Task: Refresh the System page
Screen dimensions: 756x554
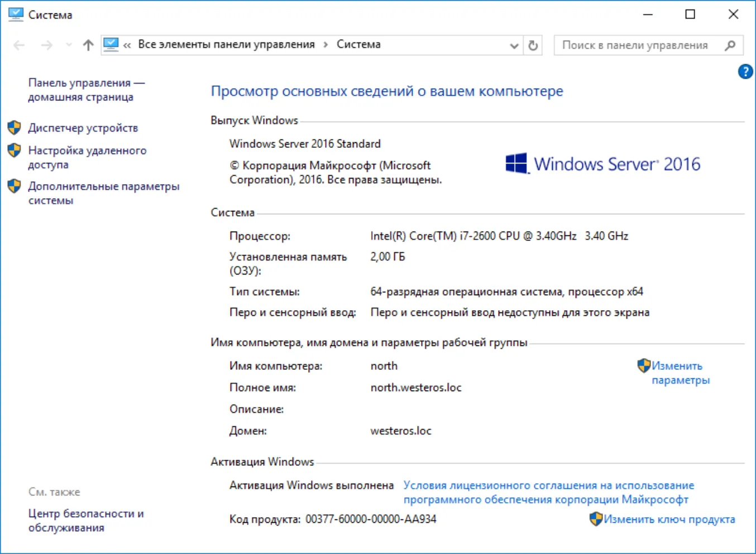Action: coord(533,45)
